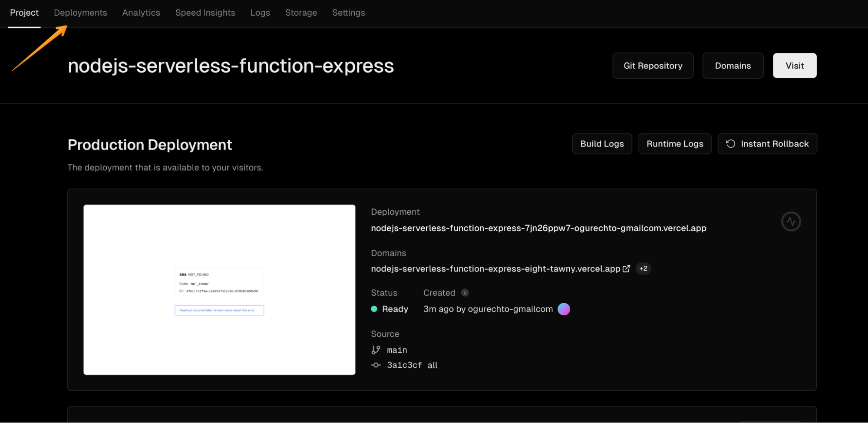The height and width of the screenshot is (423, 868).
Task: Click the deployment preview screenshot
Action: click(219, 289)
